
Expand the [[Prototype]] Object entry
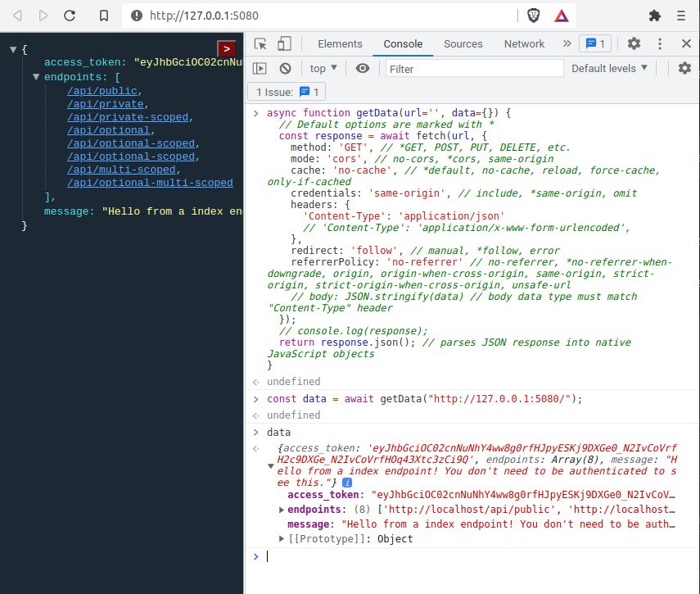282,538
